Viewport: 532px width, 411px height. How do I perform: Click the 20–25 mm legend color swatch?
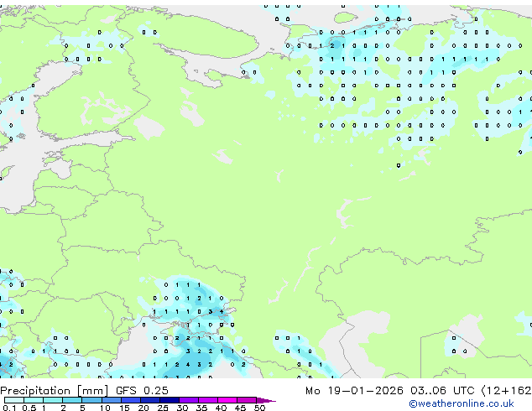pyautogui.click(x=149, y=400)
